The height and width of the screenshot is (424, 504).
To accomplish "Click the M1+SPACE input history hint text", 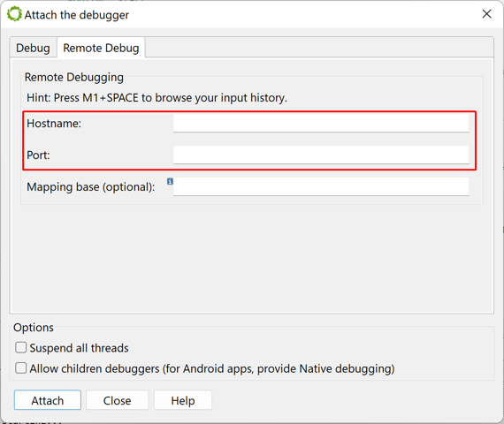I will tap(157, 98).
